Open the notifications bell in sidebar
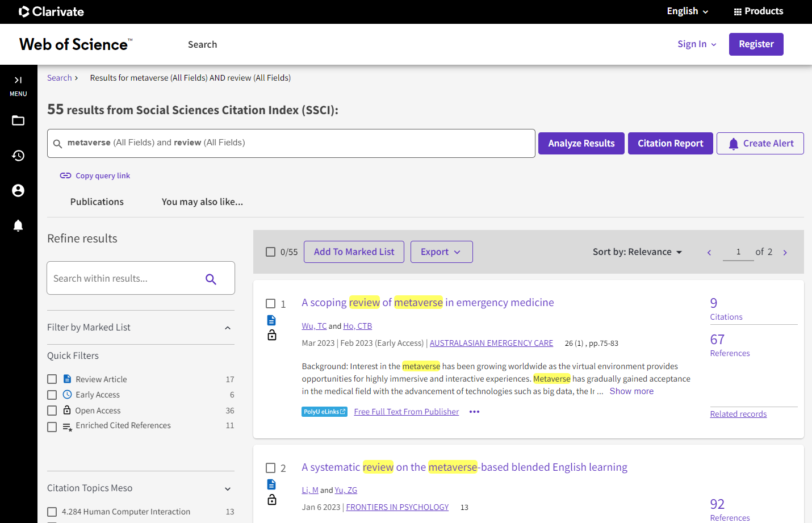Viewport: 812px width, 523px height. click(18, 226)
